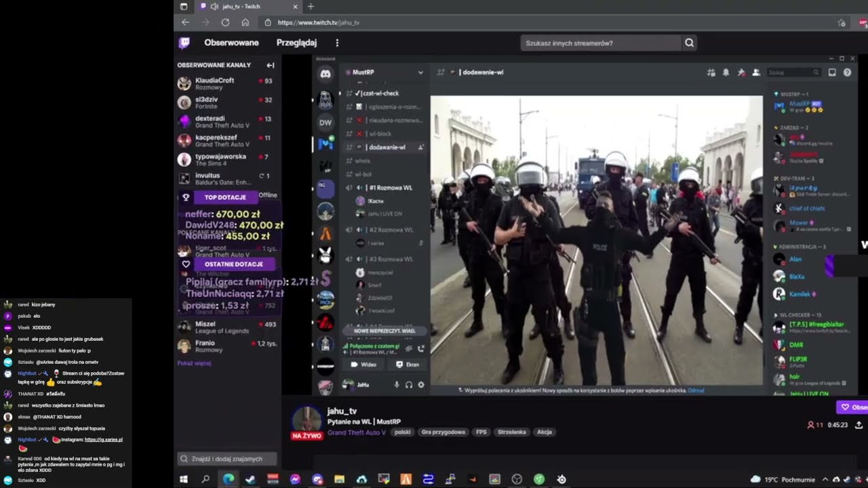Open Grand Theft Auto V category link
The width and height of the screenshot is (868, 488).
coord(357,432)
